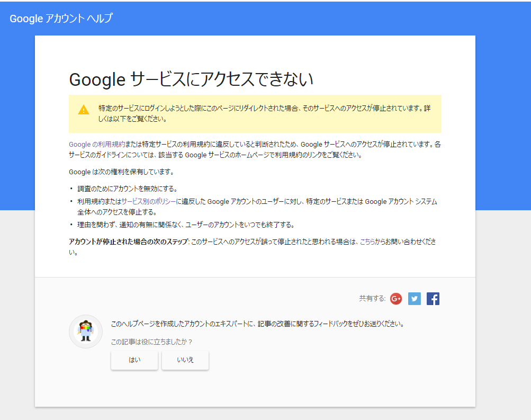Follow the こちら contact link

coord(367,242)
